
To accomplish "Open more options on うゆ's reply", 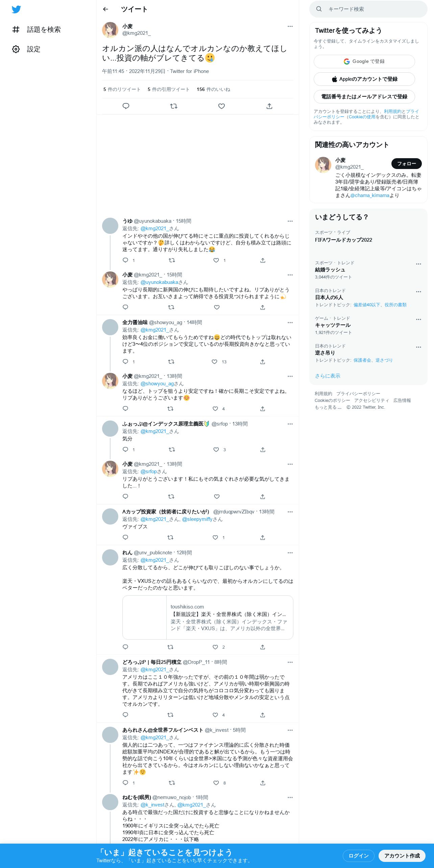I will pos(290,221).
